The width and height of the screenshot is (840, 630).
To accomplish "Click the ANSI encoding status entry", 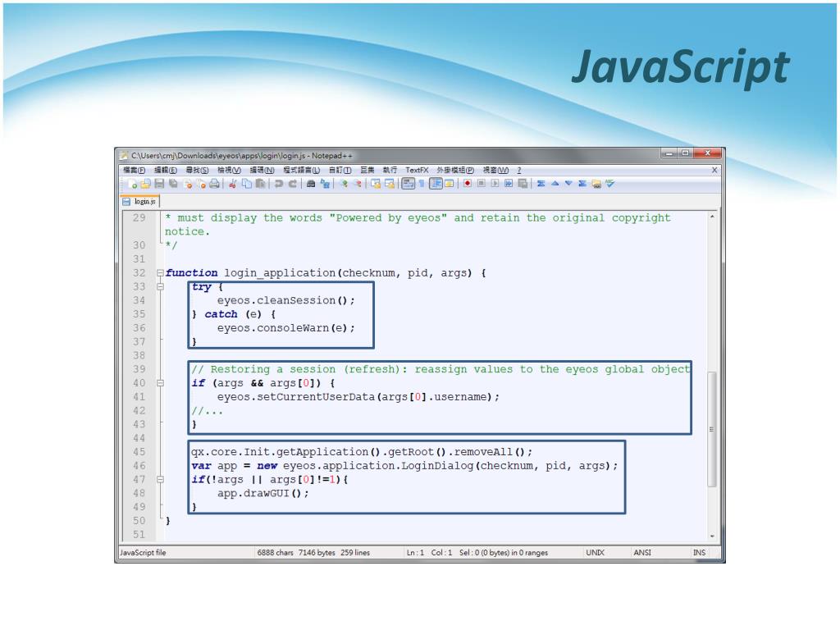I will (642, 552).
